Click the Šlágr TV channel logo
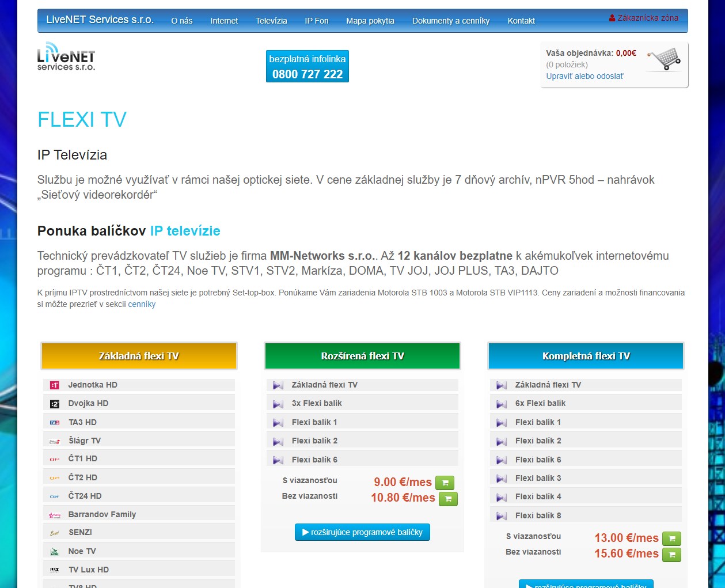Image resolution: width=725 pixels, height=588 pixels. click(x=55, y=441)
